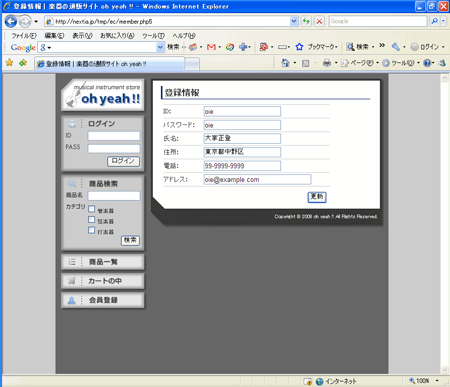Image resolution: width=450 pixels, height=387 pixels.
Task: Open the 表示(V) menu
Action: 82,36
